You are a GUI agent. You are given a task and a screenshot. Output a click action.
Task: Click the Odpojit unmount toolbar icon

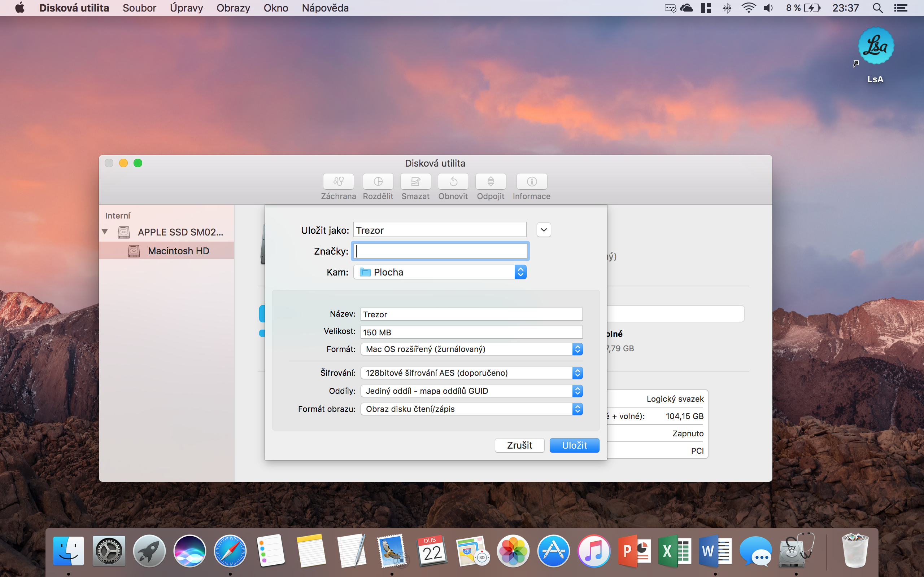pyautogui.click(x=491, y=182)
